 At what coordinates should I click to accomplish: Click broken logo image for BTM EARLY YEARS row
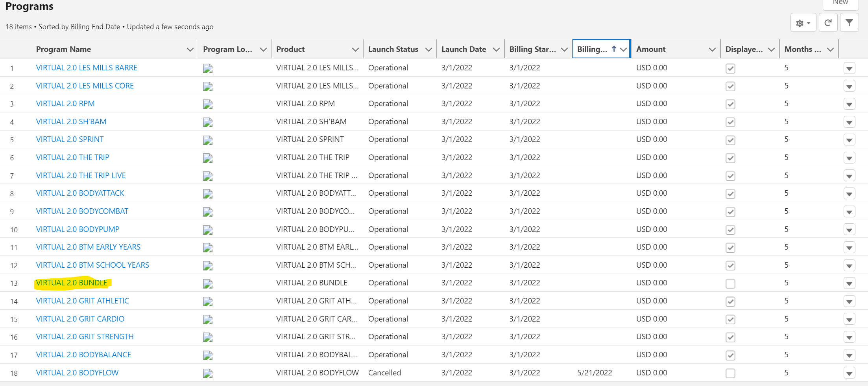click(208, 248)
